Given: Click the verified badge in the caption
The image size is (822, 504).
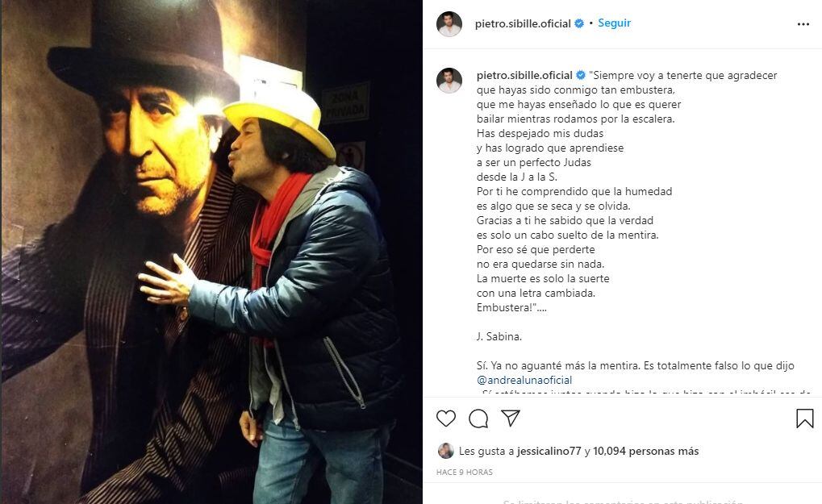Looking at the screenshot, I should [581, 76].
